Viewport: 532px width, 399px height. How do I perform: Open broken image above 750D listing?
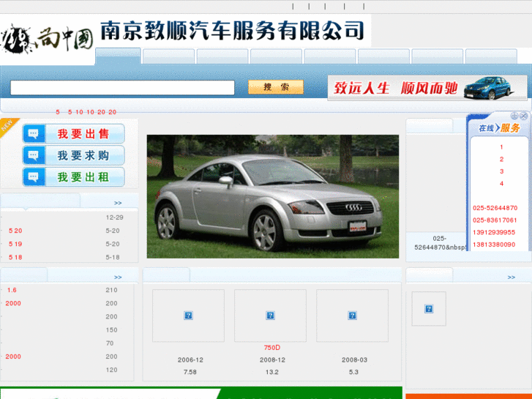tap(270, 316)
